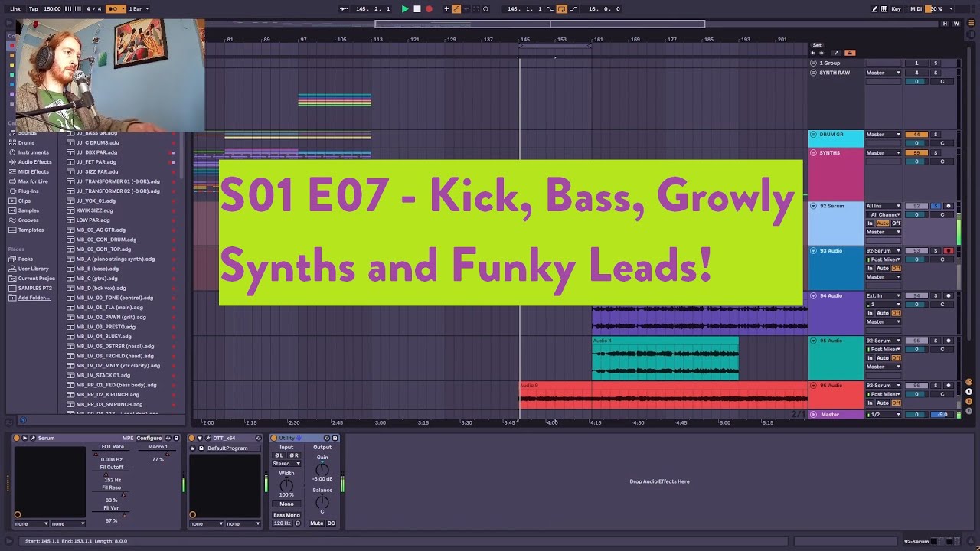The width and height of the screenshot is (980, 551).
Task: Solo the DRUM GR track
Action: point(935,134)
